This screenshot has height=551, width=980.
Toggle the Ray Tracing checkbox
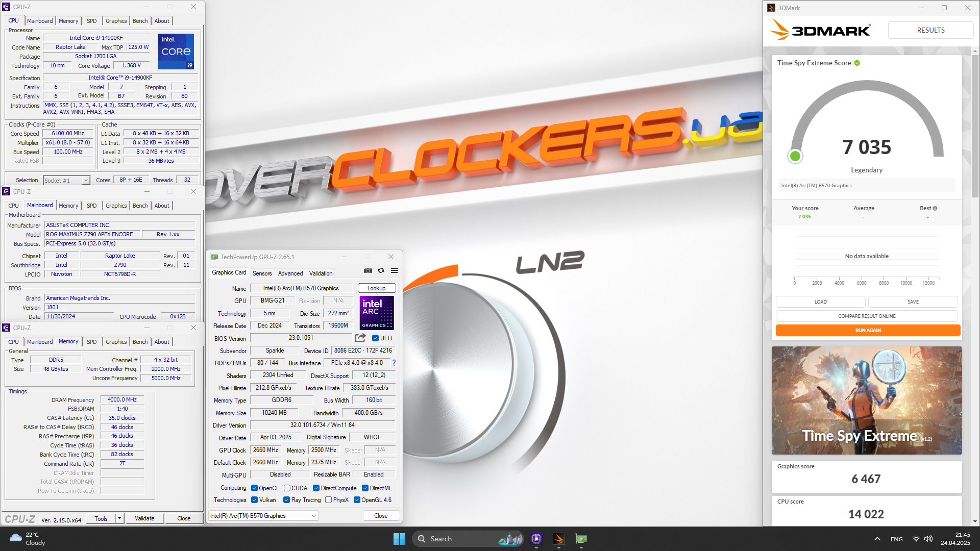coord(286,500)
